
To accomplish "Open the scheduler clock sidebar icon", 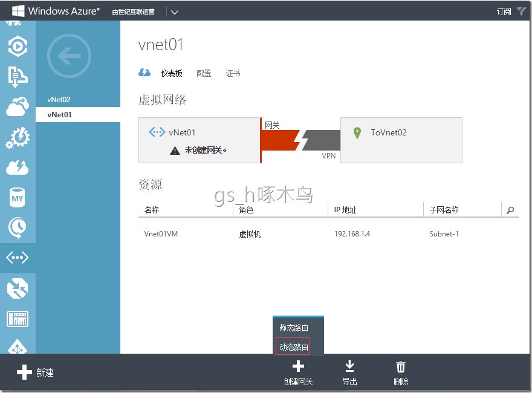I will 18,227.
